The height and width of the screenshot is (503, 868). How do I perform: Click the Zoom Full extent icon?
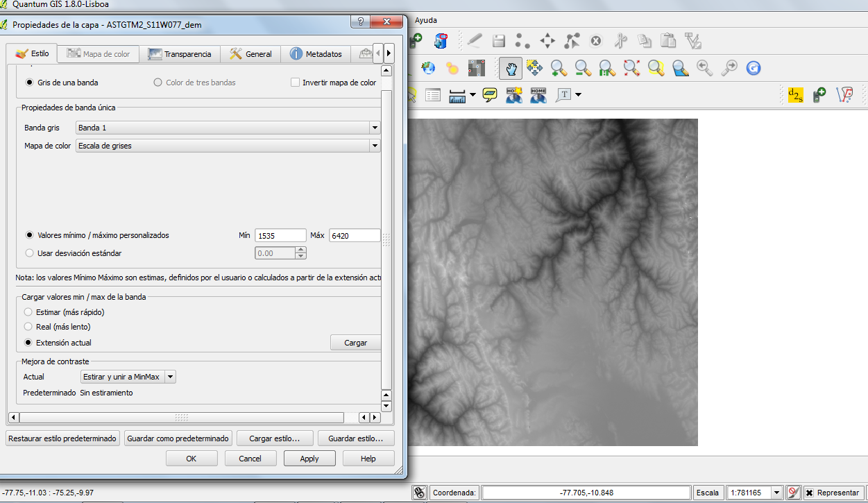point(631,68)
